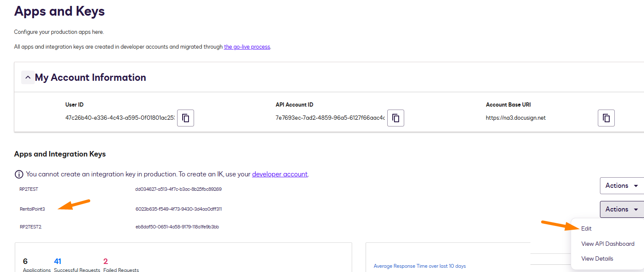Click the 2 Failed Requests count

tap(105, 261)
